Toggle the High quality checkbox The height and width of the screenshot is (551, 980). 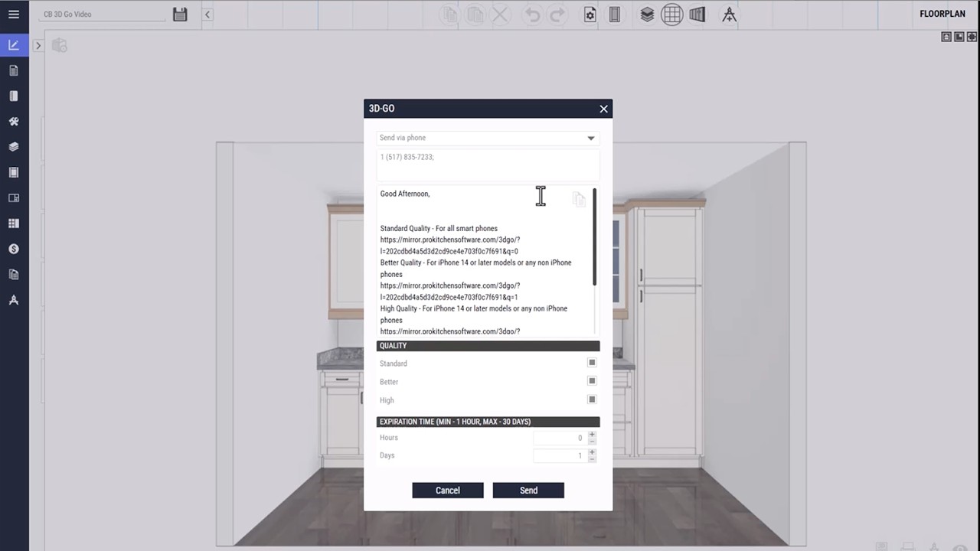tap(592, 399)
